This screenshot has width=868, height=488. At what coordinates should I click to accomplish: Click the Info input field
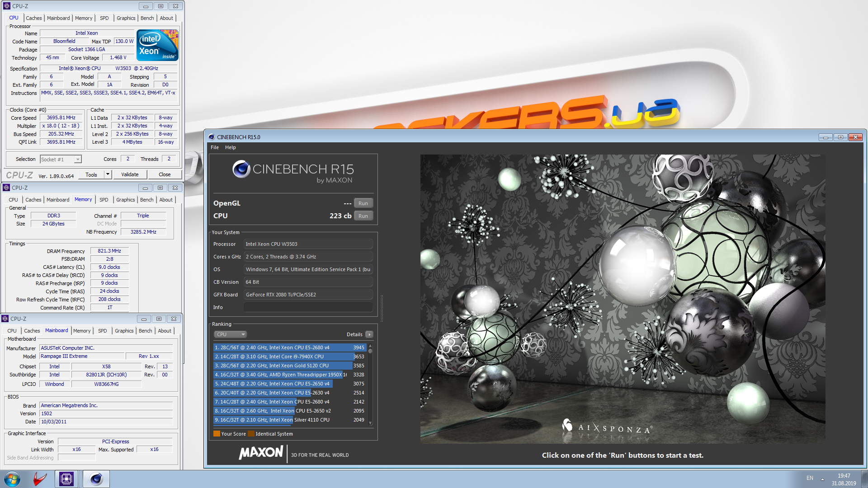308,307
